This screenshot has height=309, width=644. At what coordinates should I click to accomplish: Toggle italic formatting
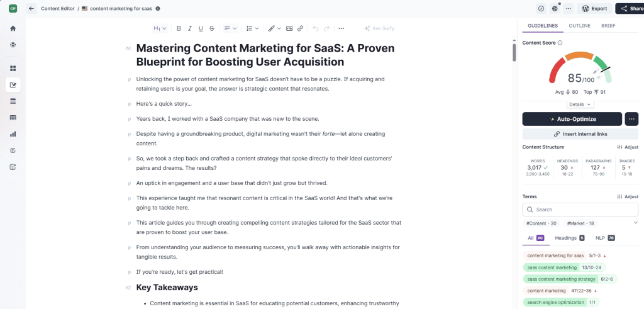tap(190, 28)
